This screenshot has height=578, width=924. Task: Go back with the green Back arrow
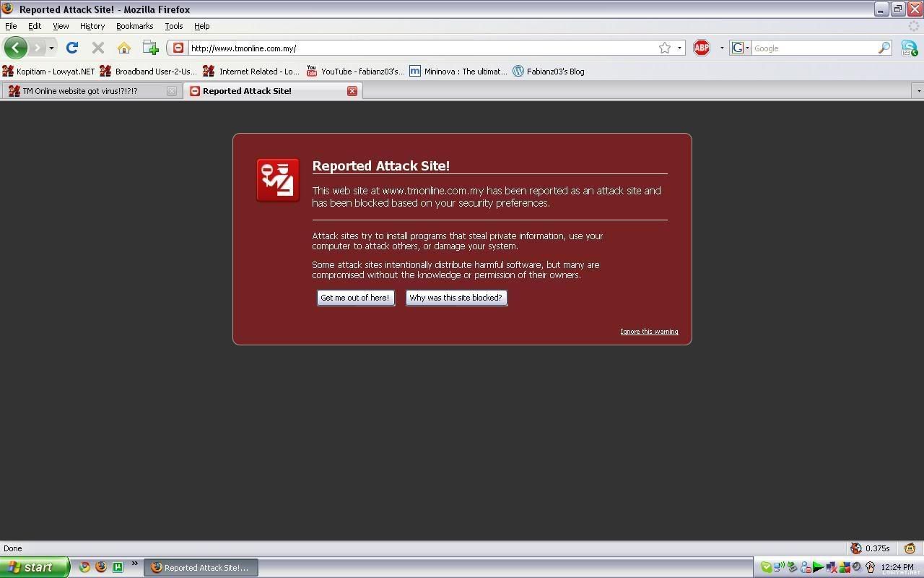click(16, 48)
